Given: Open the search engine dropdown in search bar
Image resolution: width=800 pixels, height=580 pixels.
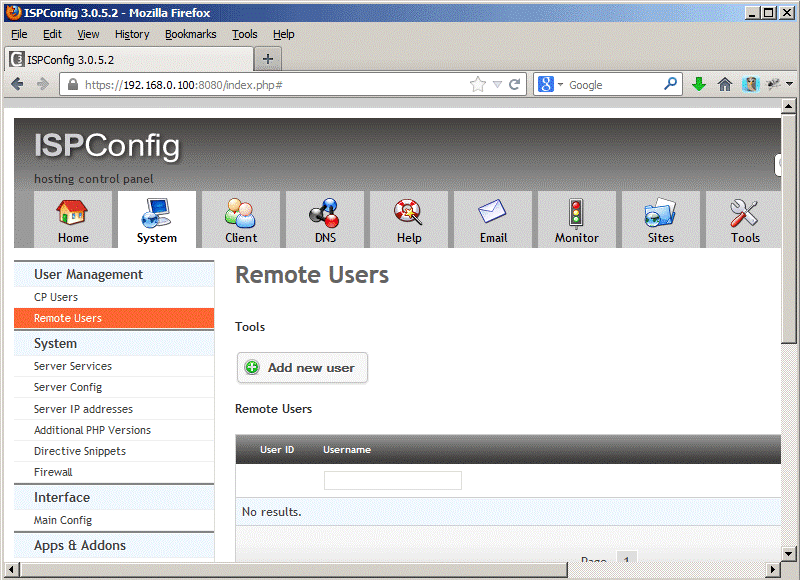Looking at the screenshot, I should pyautogui.click(x=551, y=85).
